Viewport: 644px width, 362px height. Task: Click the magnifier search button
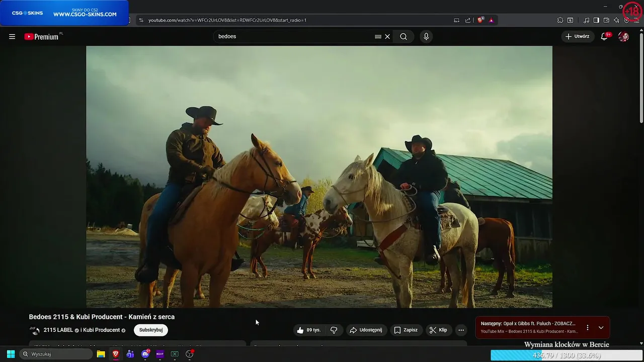(404, 37)
